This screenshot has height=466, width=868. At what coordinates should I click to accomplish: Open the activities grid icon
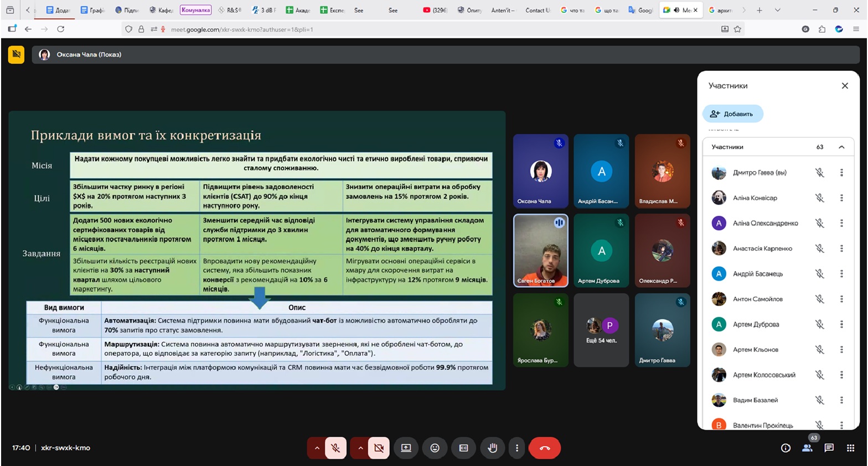pyautogui.click(x=850, y=448)
